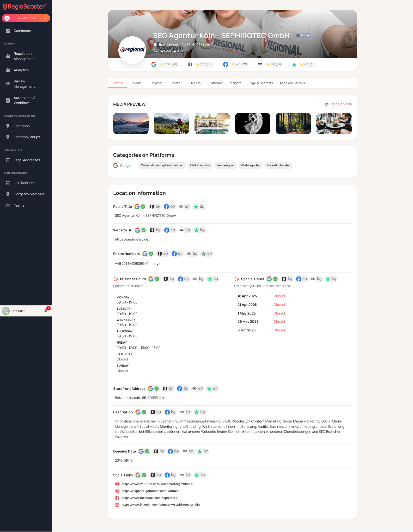
Task: Open the Facebook sephirotec social link
Action: tap(150, 498)
